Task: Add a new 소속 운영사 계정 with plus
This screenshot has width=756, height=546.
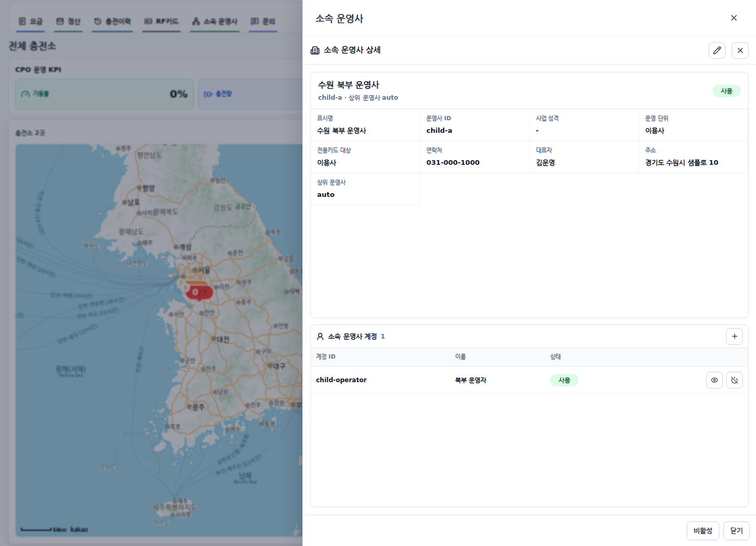Action: point(734,337)
